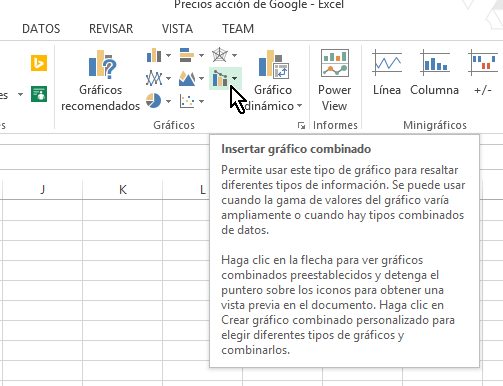Insert a line chart icon
503x386 pixels.
[x=154, y=78]
